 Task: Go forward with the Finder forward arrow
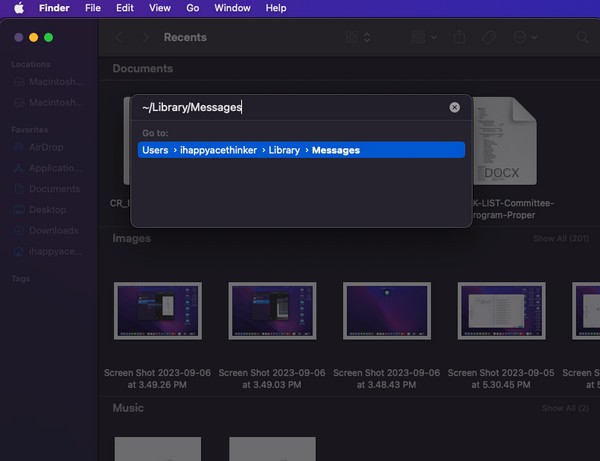145,37
